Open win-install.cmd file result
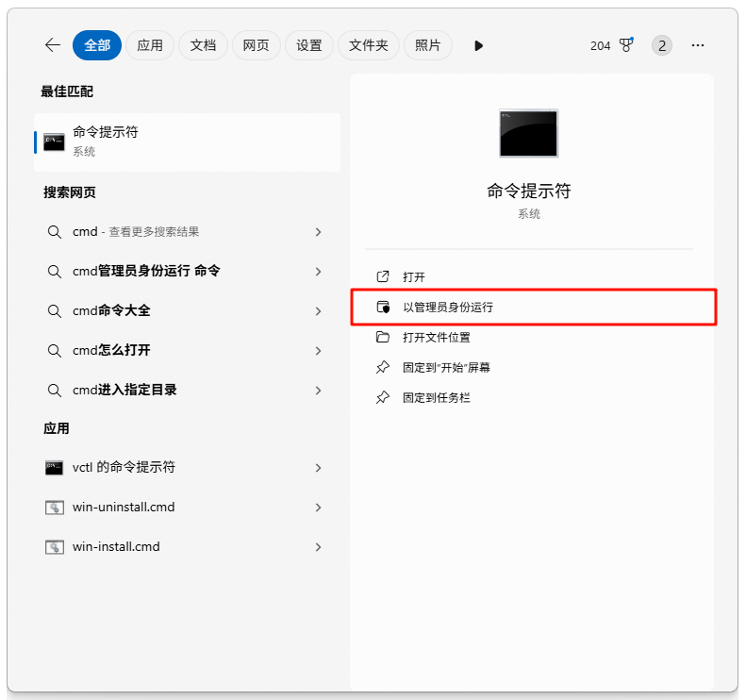 click(116, 547)
